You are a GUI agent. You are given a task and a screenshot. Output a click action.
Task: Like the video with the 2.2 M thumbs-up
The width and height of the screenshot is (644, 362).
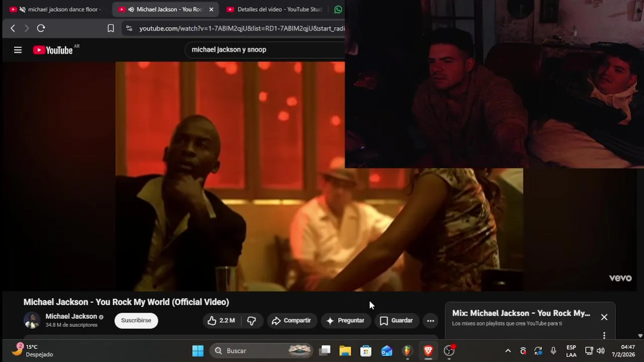pos(221,320)
